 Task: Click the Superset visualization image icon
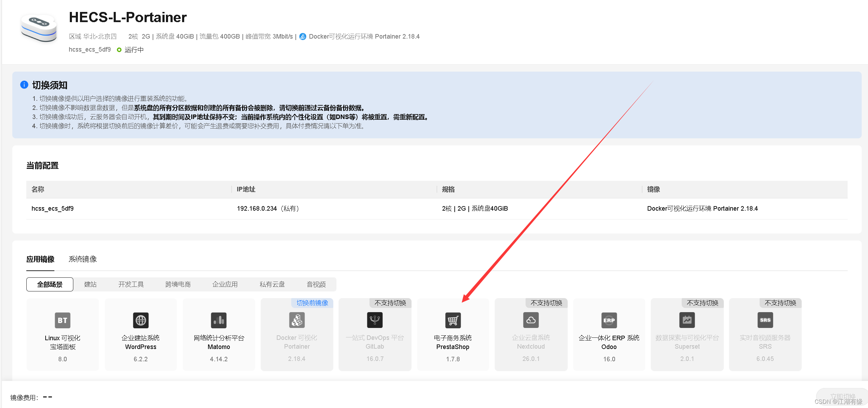687,320
